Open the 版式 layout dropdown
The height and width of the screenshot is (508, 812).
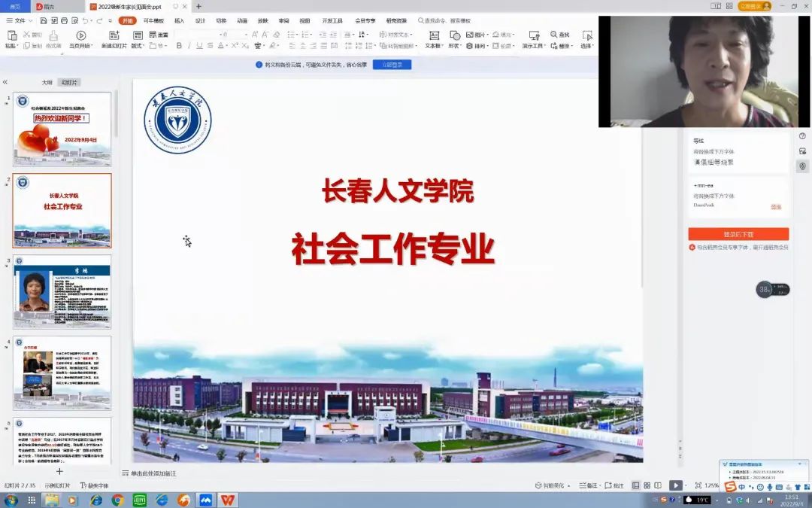[x=138, y=46]
